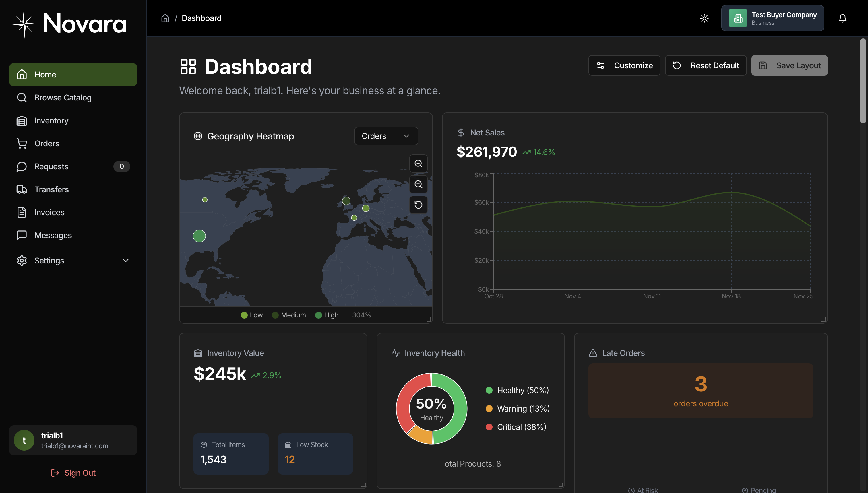Click the 3 orders overdue panel

(x=701, y=391)
